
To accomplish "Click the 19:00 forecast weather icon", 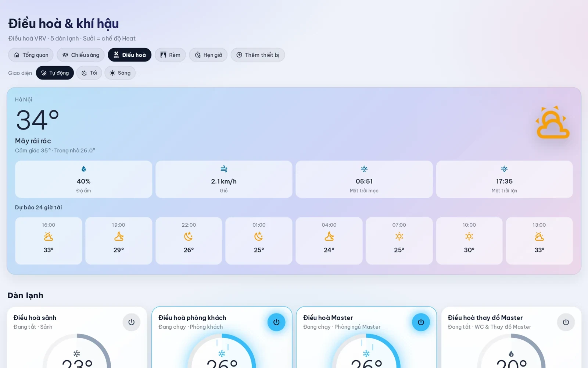I will pyautogui.click(x=119, y=236).
